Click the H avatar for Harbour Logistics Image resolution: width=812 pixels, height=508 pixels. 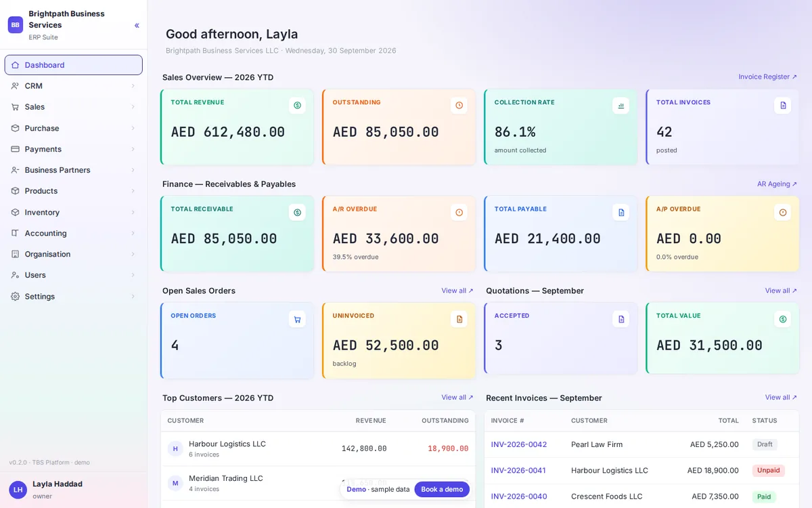point(175,448)
